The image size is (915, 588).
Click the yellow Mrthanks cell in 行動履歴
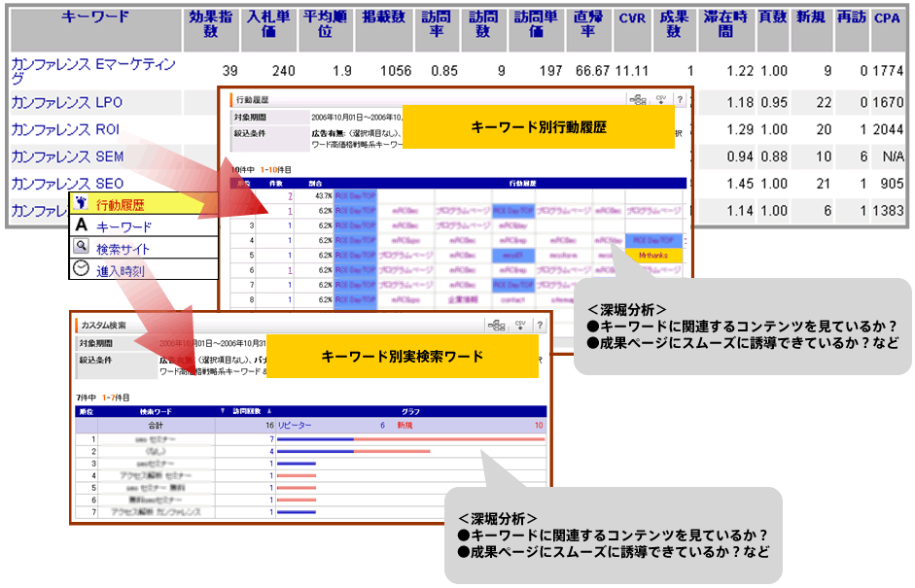click(x=653, y=255)
